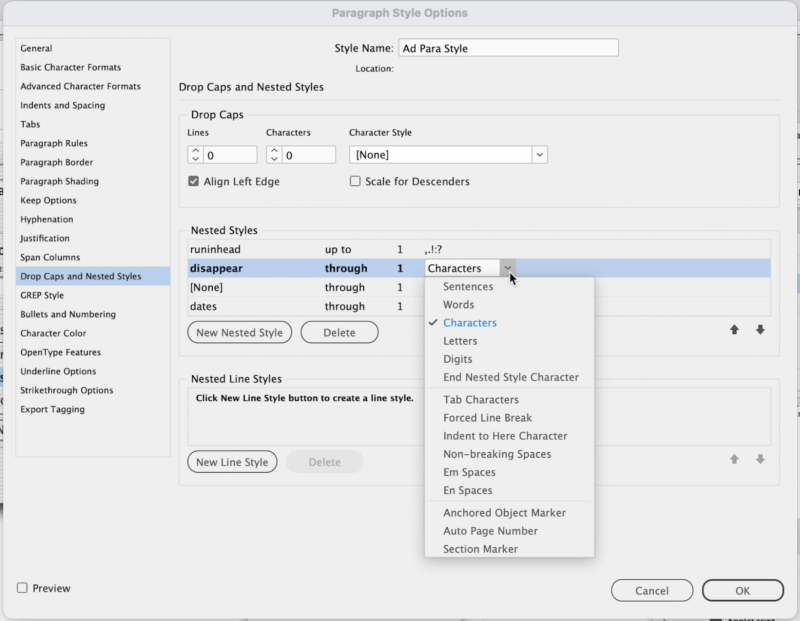Move nested style down with down arrow
Image resolution: width=800 pixels, height=621 pixels.
tap(760, 330)
